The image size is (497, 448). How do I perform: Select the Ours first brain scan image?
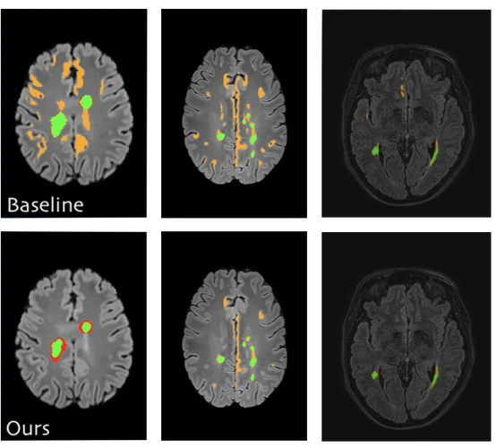tap(73, 336)
